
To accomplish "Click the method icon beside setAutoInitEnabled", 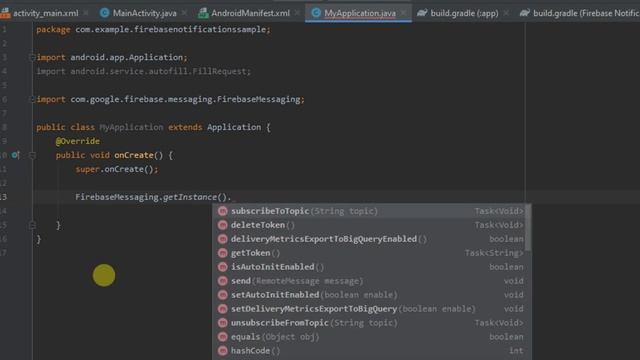I will click(x=222, y=295).
